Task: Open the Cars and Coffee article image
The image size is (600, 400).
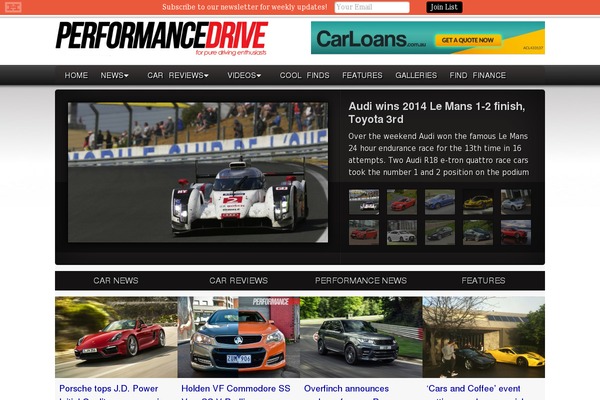Action: 484,337
